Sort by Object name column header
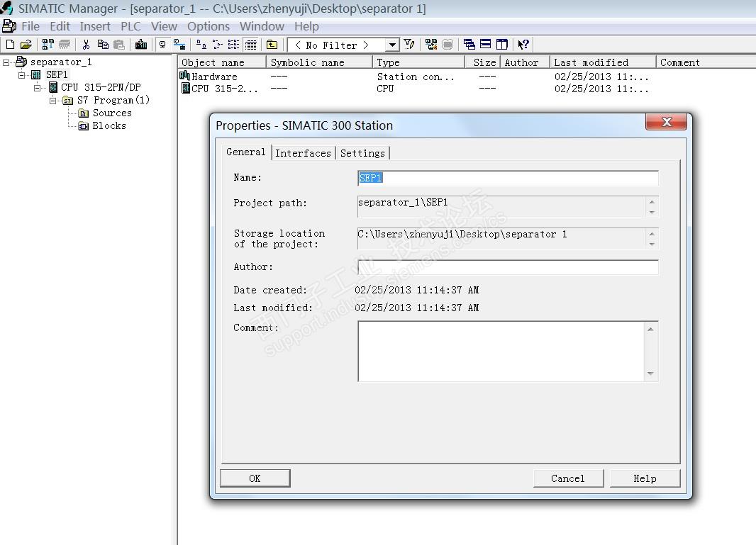This screenshot has width=756, height=545. coord(222,62)
